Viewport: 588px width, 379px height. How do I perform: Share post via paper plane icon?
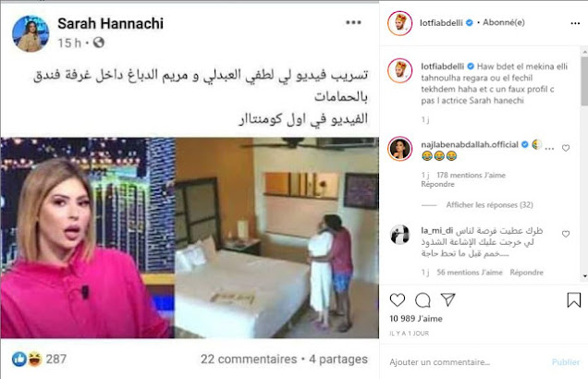click(447, 300)
